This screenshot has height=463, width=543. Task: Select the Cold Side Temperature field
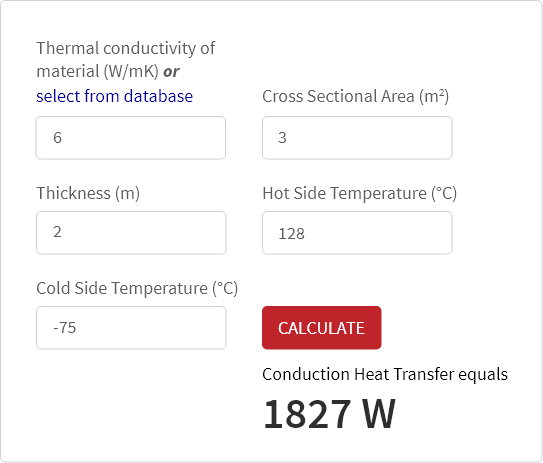coord(131,328)
